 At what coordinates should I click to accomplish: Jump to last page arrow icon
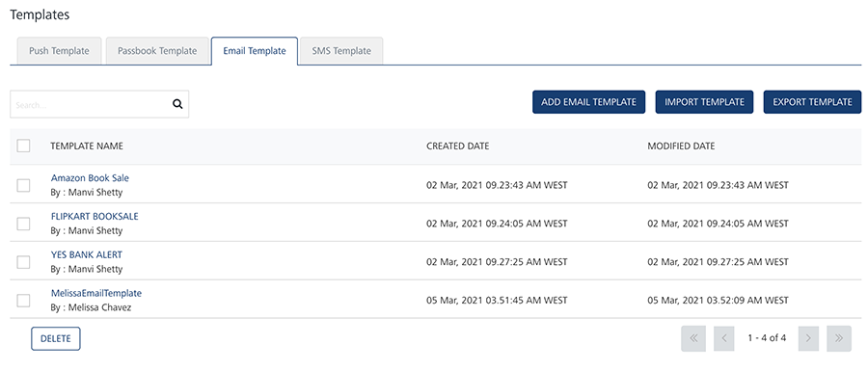[839, 338]
